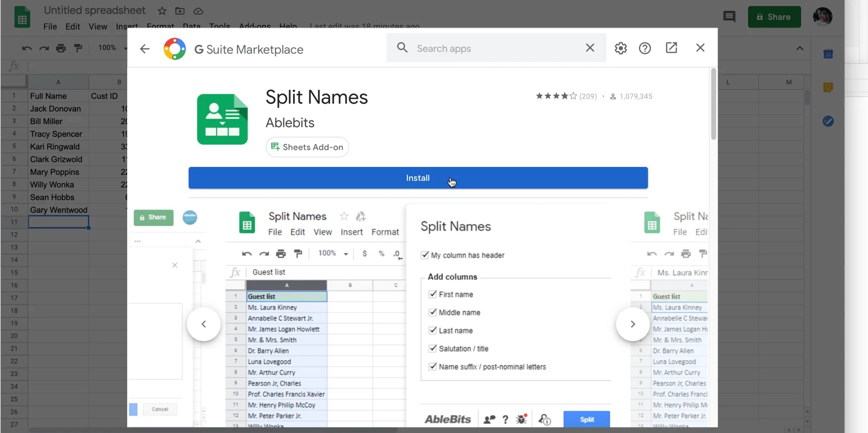The height and width of the screenshot is (433, 868).
Task: Open the Edit menu in Sheets
Action: coord(72,27)
